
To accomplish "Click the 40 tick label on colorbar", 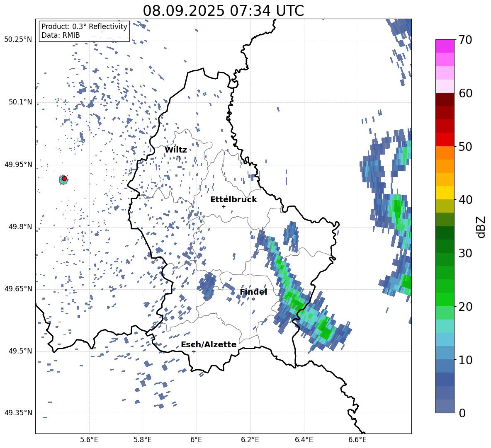I will [465, 200].
